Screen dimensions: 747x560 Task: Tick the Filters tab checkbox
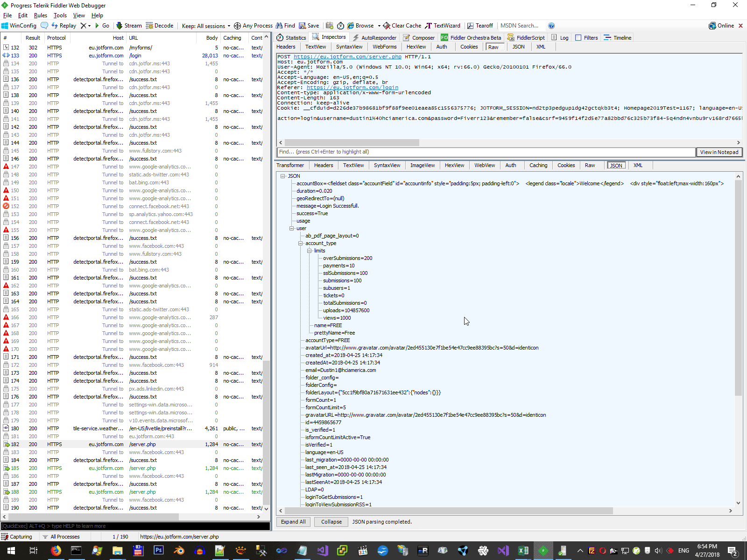point(578,38)
